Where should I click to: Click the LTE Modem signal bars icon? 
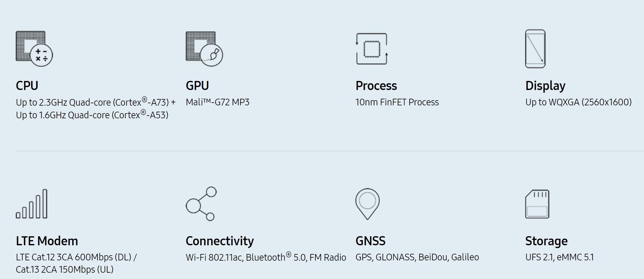tap(32, 204)
